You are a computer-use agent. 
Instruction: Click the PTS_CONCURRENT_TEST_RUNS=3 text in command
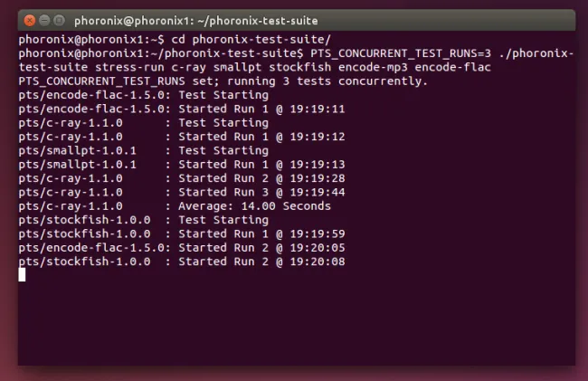(x=401, y=53)
